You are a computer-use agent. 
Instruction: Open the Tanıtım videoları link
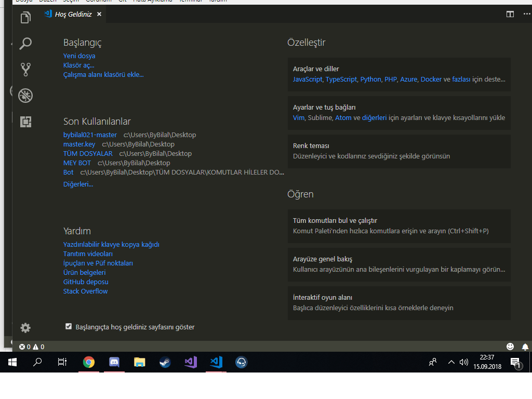[88, 254]
